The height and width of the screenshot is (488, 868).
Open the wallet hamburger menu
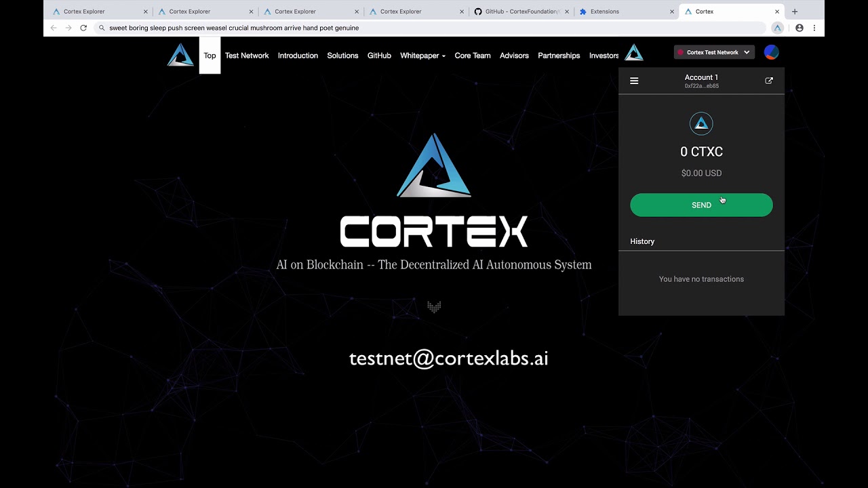634,81
